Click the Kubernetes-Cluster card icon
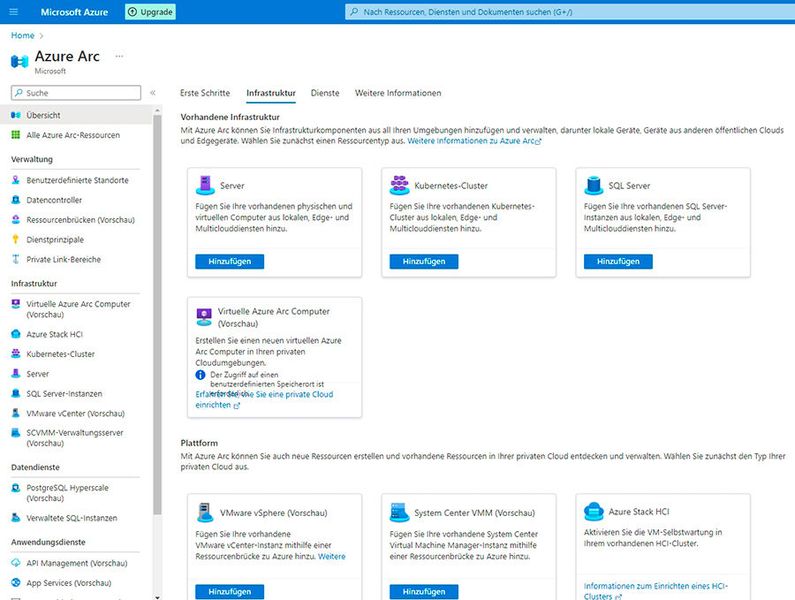The height and width of the screenshot is (600, 795). (x=400, y=185)
